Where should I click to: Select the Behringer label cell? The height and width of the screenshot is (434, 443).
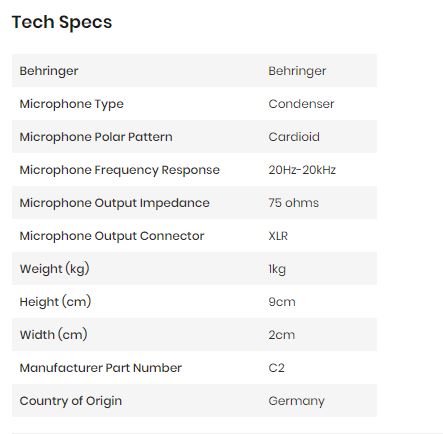tap(49, 71)
